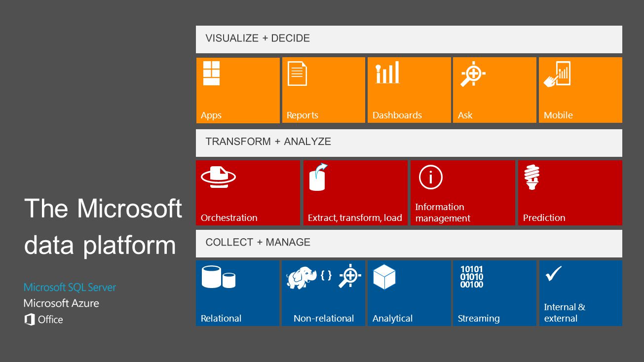The height and width of the screenshot is (362, 644).
Task: Click the Analytical cube icon
Action: [384, 277]
